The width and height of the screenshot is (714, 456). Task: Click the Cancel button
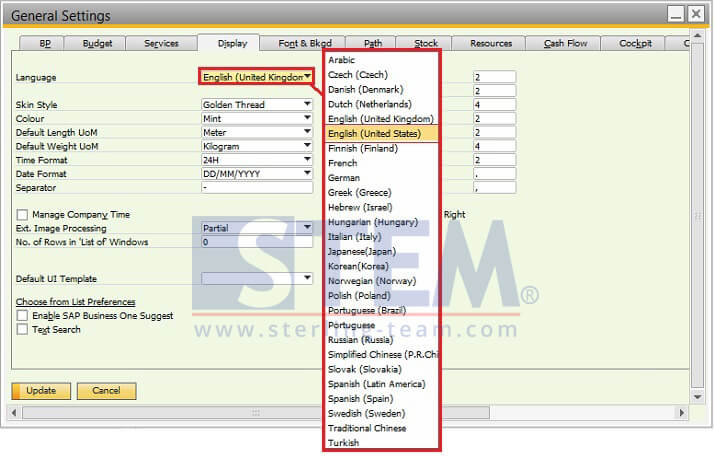(x=106, y=391)
